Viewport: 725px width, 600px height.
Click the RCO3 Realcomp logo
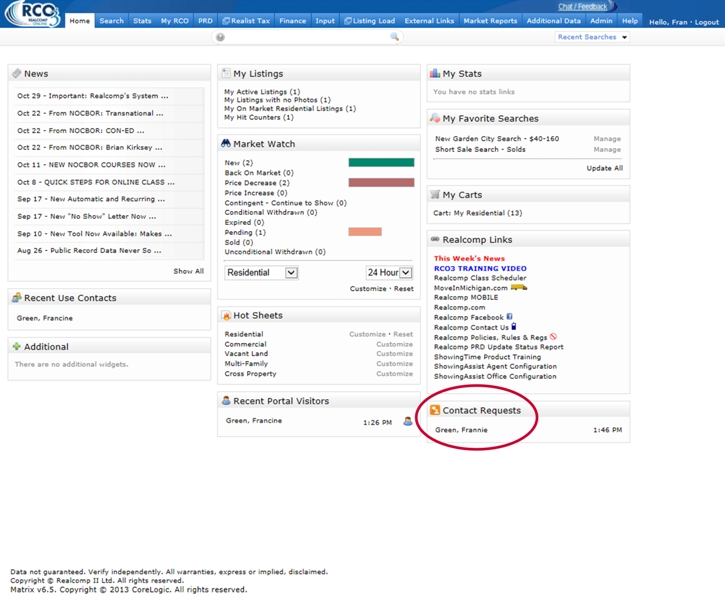pos(32,14)
